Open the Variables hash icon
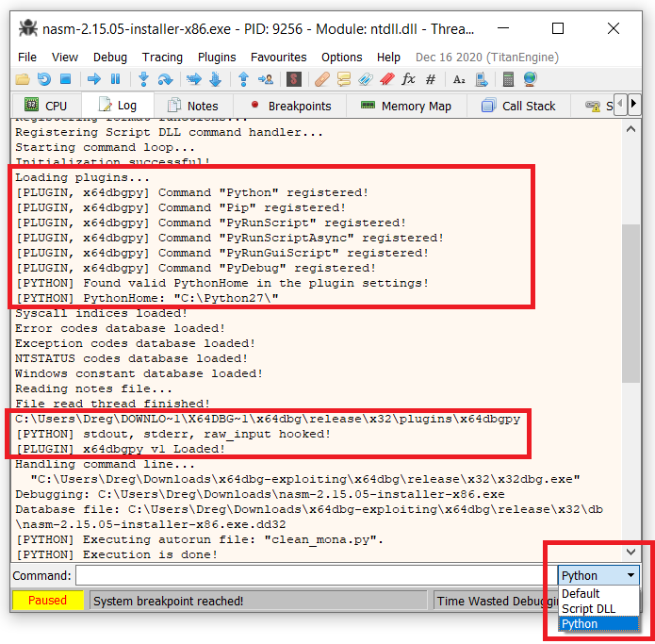Image resolution: width=655 pixels, height=644 pixels. pos(431,79)
